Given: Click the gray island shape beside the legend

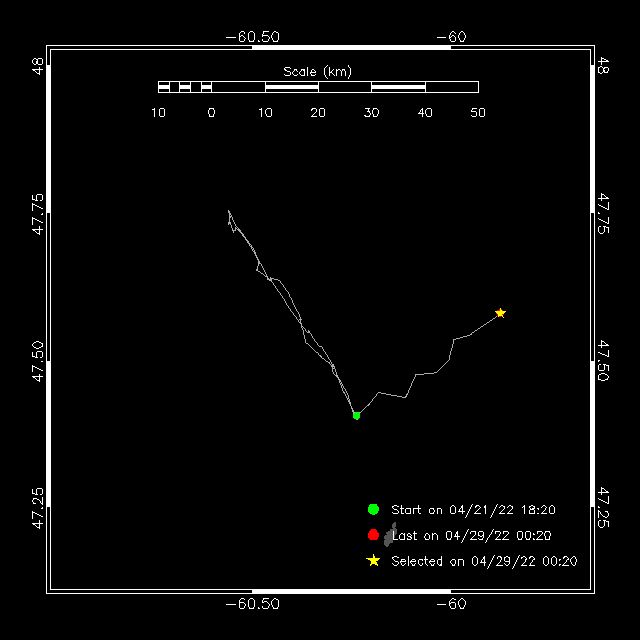Looking at the screenshot, I should tap(390, 535).
